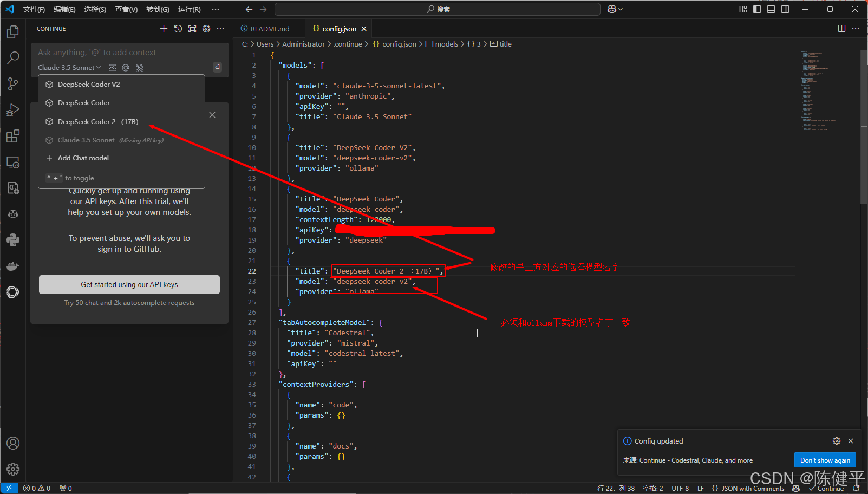Open the Explorer view in activity bar
Viewport: 868px width, 494px height.
[x=13, y=32]
